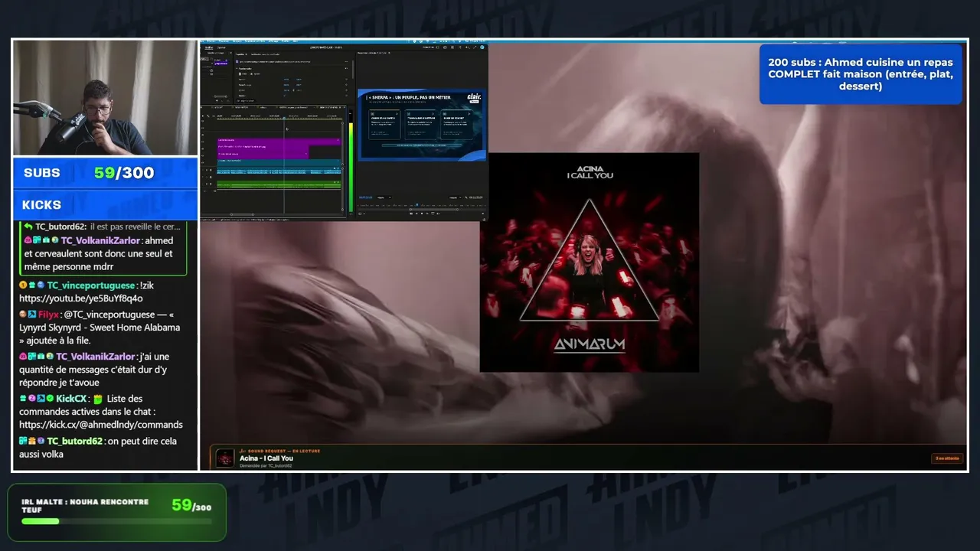This screenshot has width=980, height=551.
Task: Click username TC_vinceportuguese in chat
Action: pyautogui.click(x=90, y=285)
